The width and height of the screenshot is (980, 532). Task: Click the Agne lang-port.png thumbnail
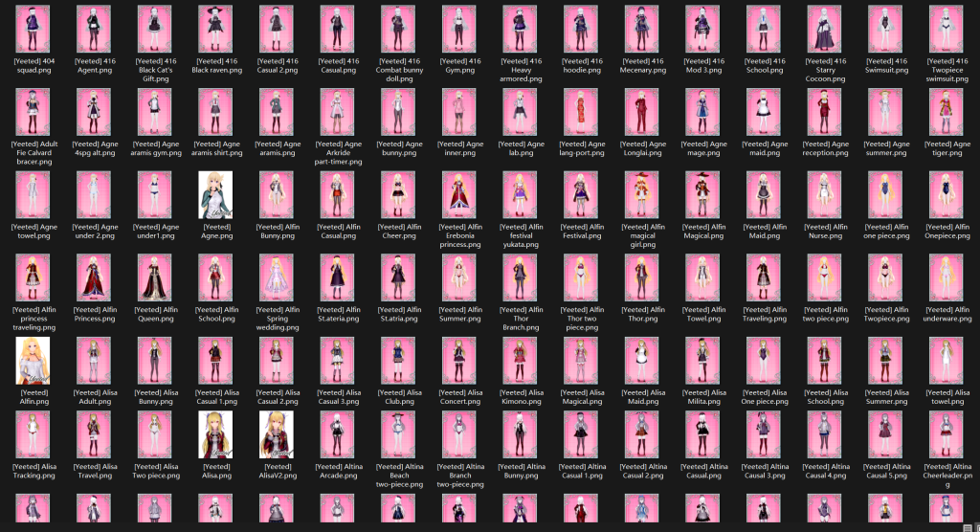581,112
